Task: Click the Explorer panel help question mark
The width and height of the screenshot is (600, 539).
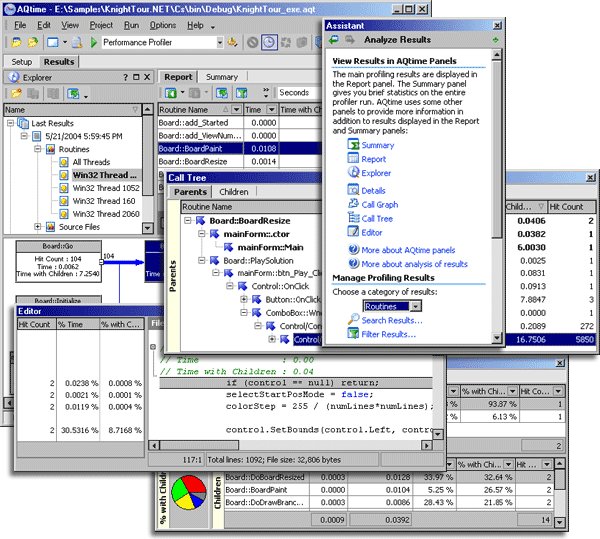Action: click(x=126, y=77)
